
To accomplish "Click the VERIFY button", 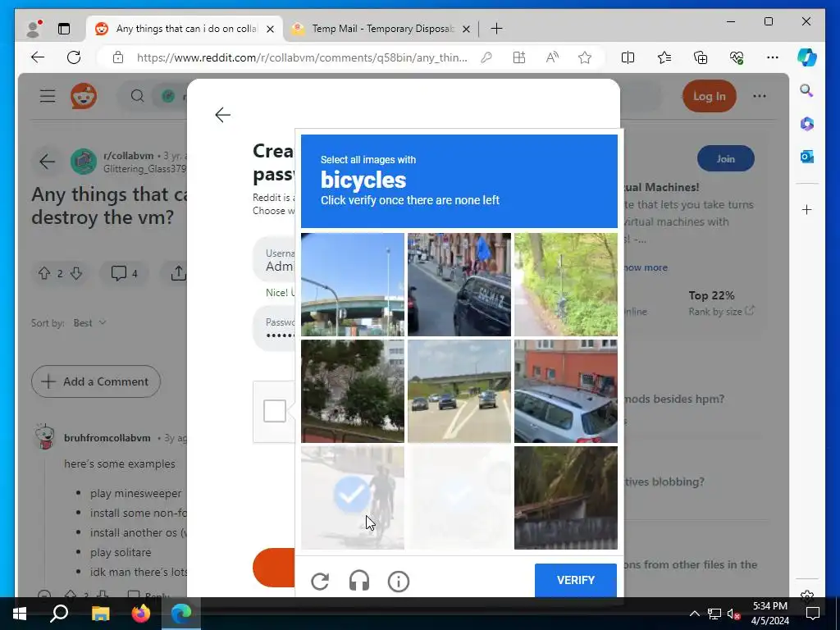I will pyautogui.click(x=576, y=580).
